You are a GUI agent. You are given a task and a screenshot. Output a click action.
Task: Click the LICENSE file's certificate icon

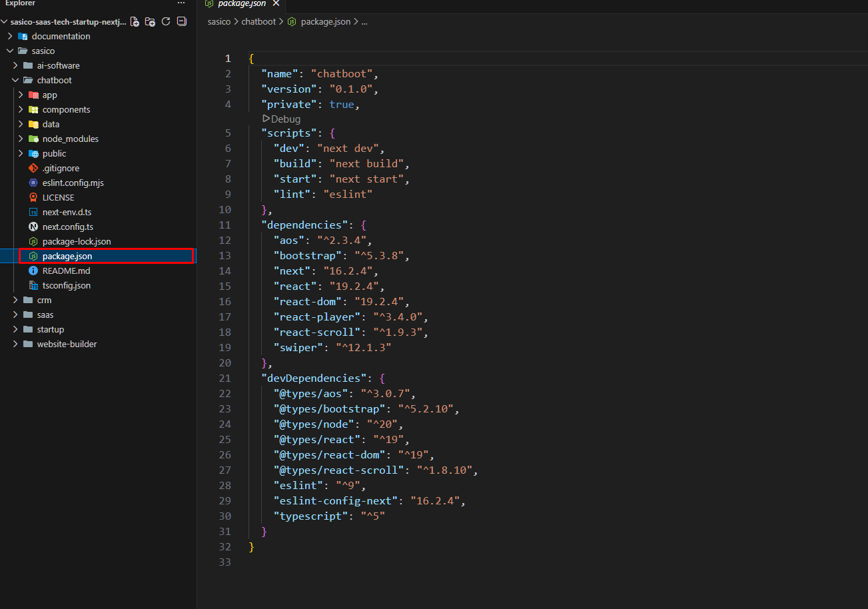[x=33, y=197]
